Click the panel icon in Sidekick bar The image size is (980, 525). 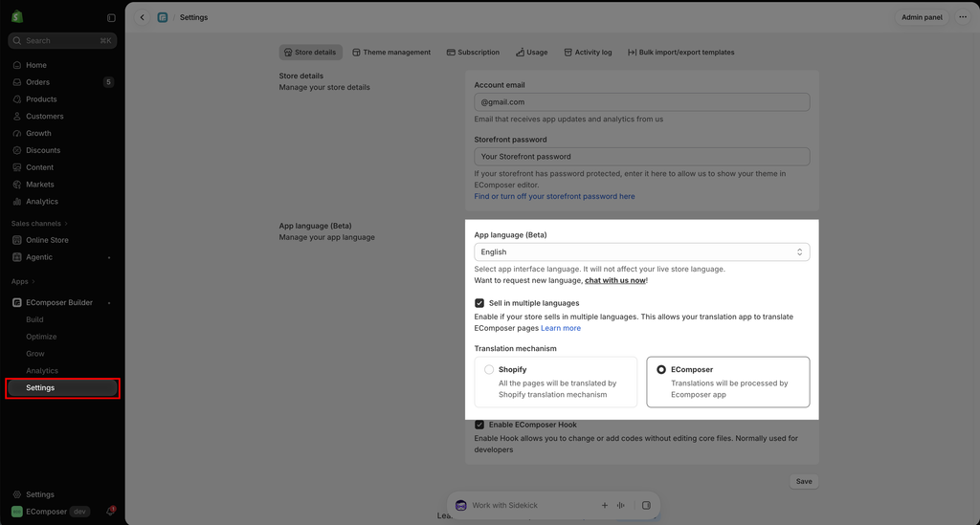click(646, 505)
